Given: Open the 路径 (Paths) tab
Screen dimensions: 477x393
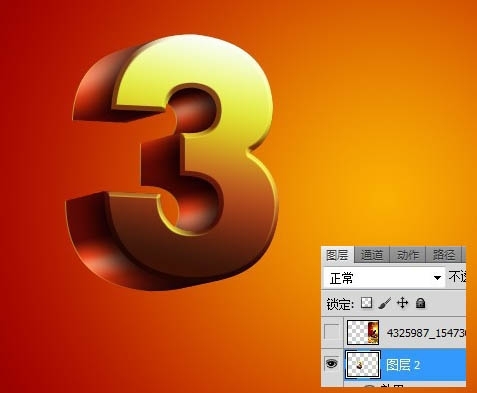Looking at the screenshot, I should [444, 255].
